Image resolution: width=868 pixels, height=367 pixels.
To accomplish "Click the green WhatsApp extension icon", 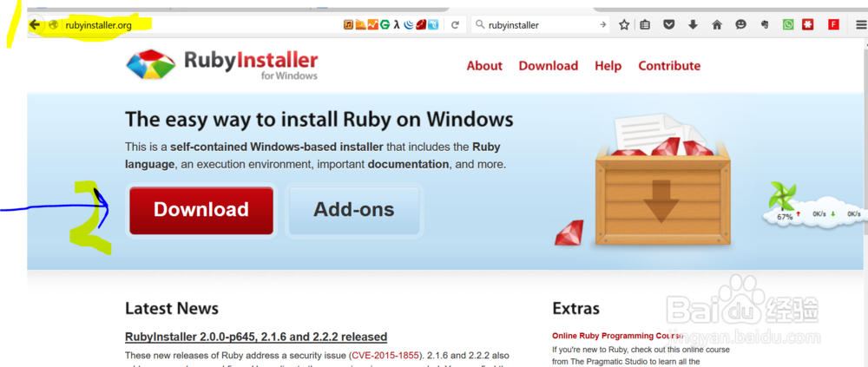I will (788, 25).
